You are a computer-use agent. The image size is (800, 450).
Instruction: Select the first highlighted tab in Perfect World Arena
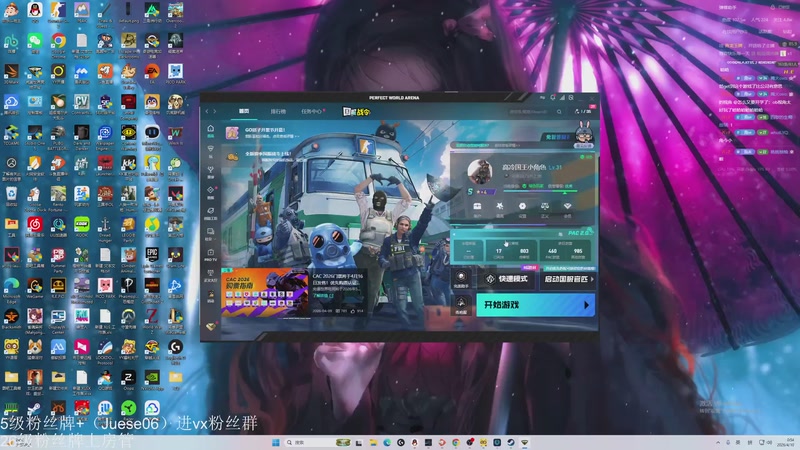coord(244,111)
